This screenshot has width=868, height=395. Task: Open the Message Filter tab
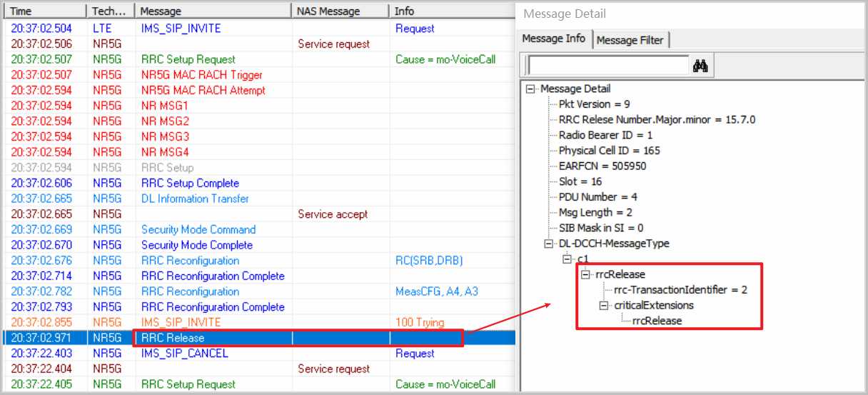pyautogui.click(x=630, y=40)
